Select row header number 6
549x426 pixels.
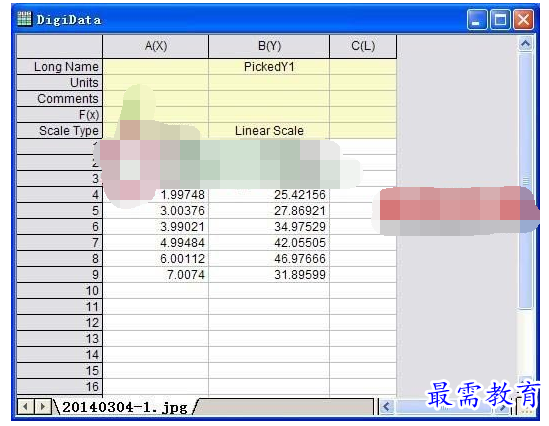pos(60,227)
